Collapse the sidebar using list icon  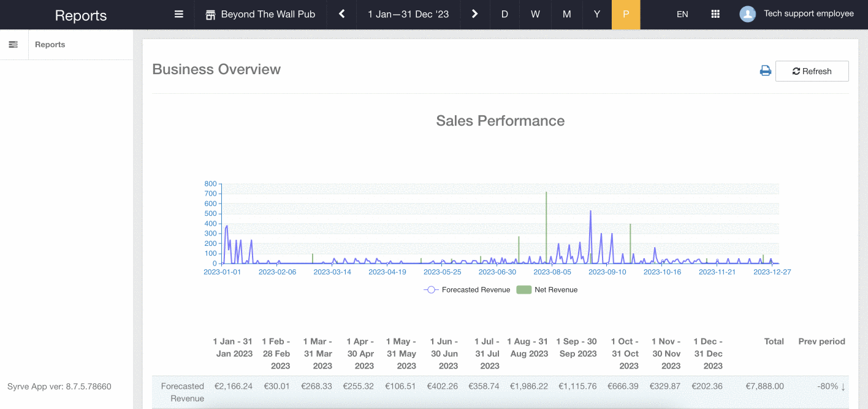point(13,45)
